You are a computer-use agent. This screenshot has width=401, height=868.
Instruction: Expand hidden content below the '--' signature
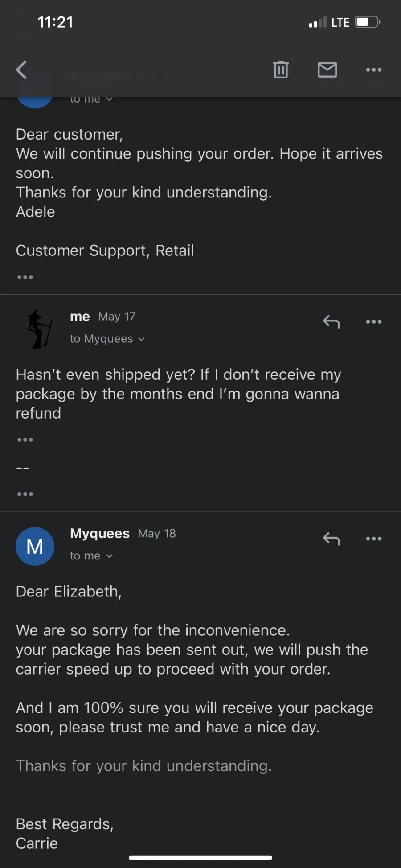coord(25,494)
